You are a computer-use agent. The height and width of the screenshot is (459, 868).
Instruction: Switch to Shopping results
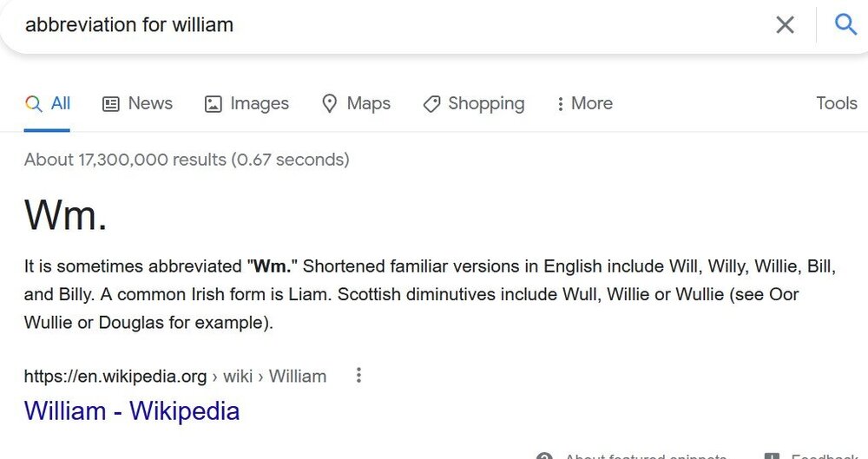pyautogui.click(x=474, y=103)
